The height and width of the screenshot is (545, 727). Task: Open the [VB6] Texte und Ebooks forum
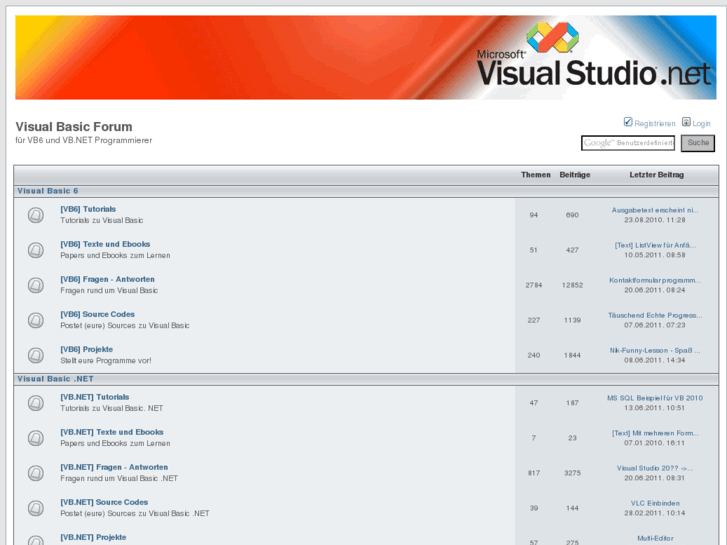point(105,244)
